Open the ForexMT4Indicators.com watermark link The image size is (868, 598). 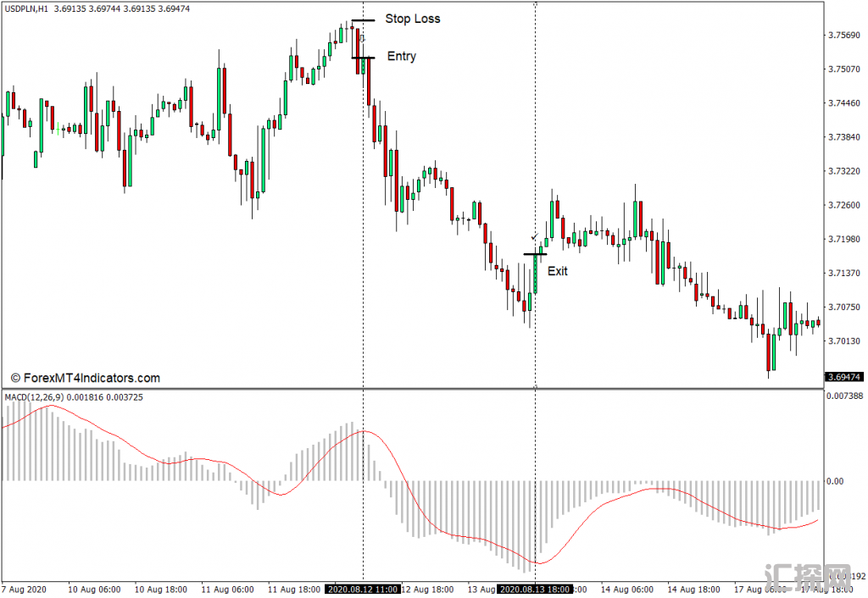91,379
